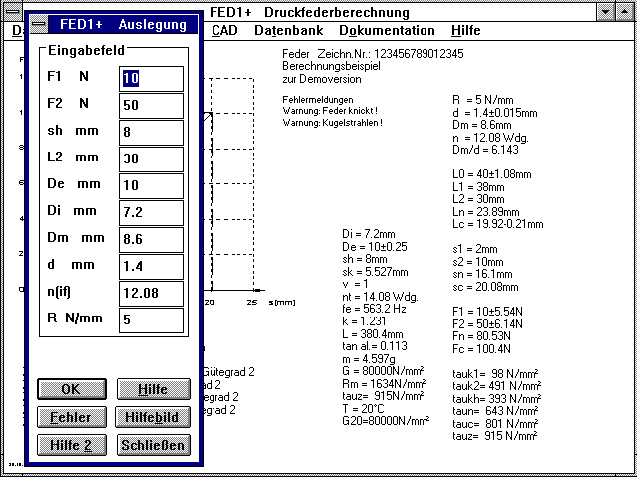This screenshot has width=637, height=478.
Task: Confirm with the OK button
Action: [72, 389]
